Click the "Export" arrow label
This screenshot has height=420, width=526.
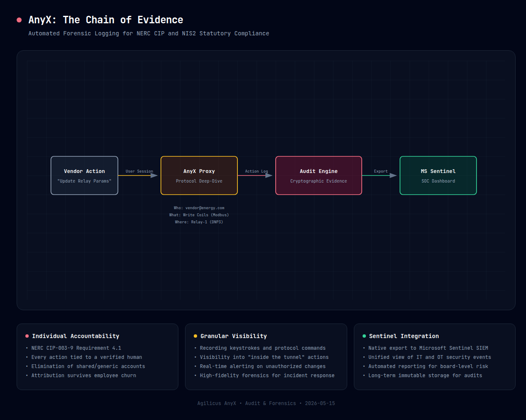point(381,171)
